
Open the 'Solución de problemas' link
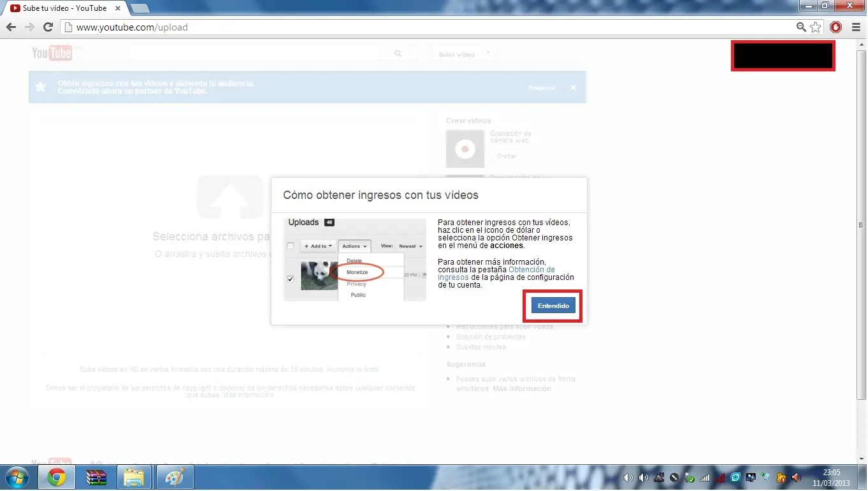pos(491,337)
